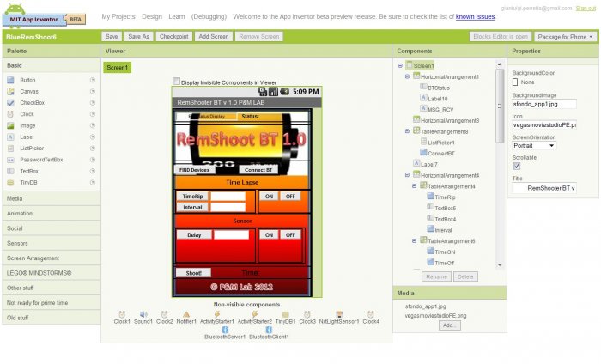
Task: Click the Shoot! button in viewer
Action: click(193, 273)
